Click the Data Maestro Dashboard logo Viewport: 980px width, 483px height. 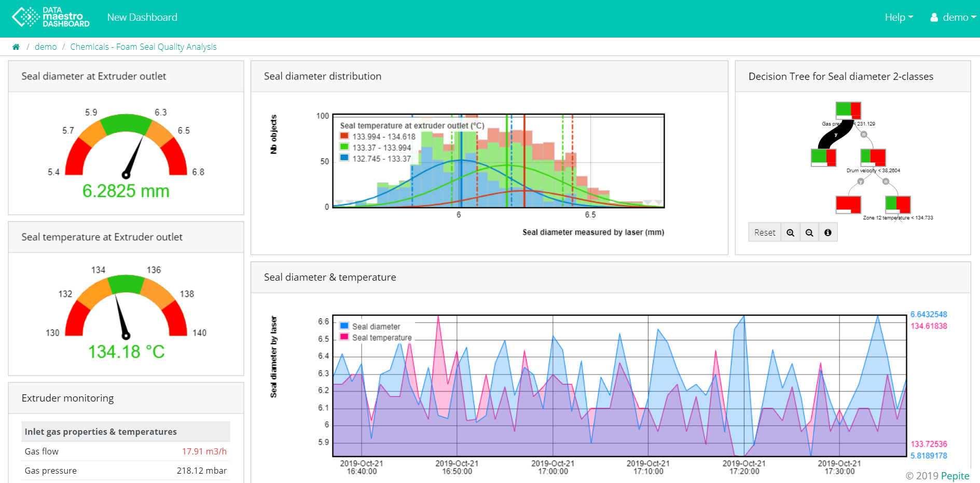pos(51,17)
